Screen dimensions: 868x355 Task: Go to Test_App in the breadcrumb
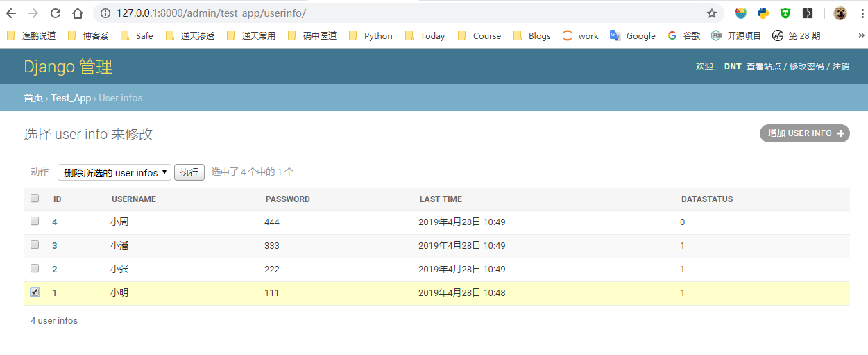click(71, 98)
